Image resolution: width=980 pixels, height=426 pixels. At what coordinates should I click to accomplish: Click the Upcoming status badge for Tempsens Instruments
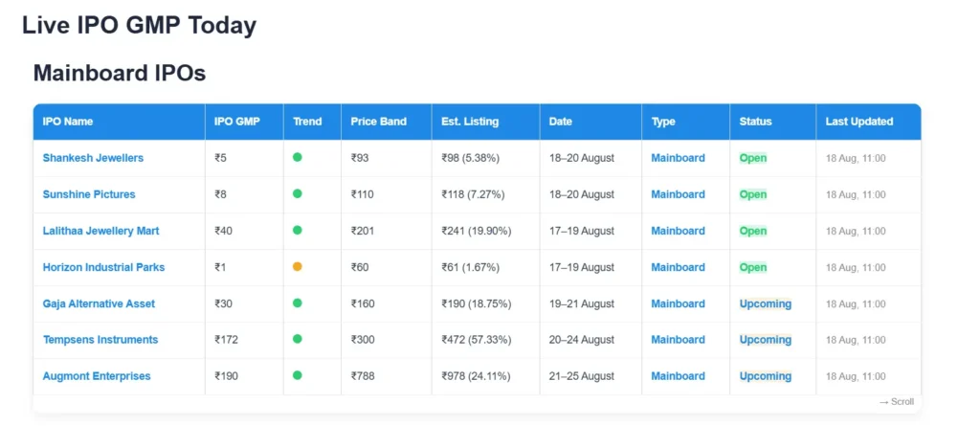click(x=766, y=340)
